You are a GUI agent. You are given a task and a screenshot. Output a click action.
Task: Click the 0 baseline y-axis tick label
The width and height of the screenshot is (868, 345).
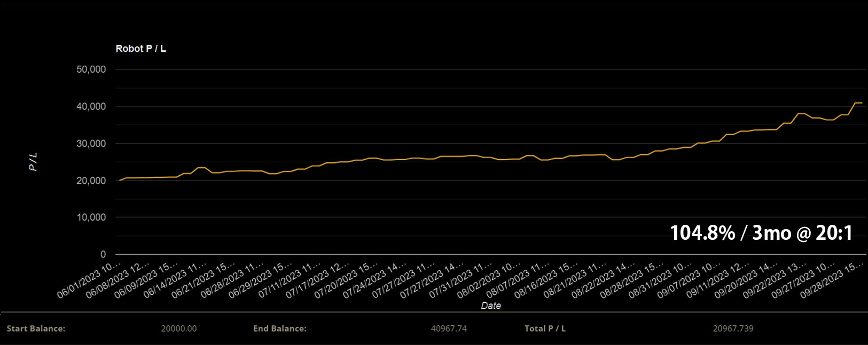pyautogui.click(x=103, y=254)
